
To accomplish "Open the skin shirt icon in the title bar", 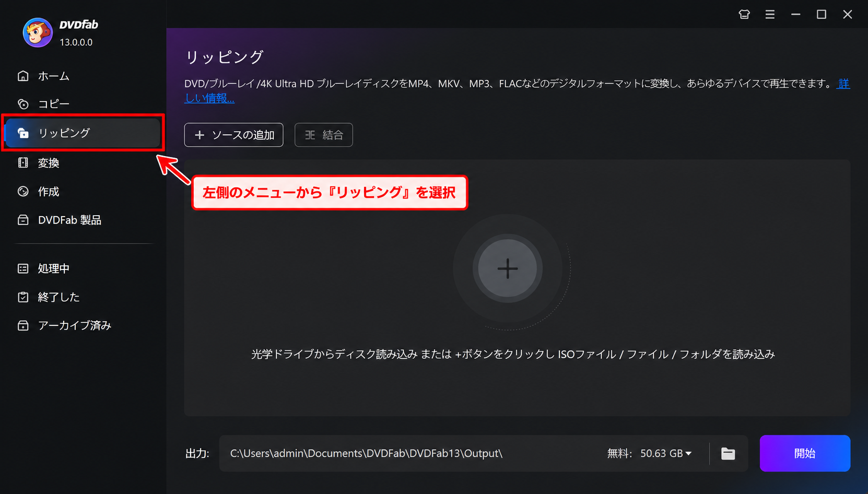I will click(x=744, y=14).
